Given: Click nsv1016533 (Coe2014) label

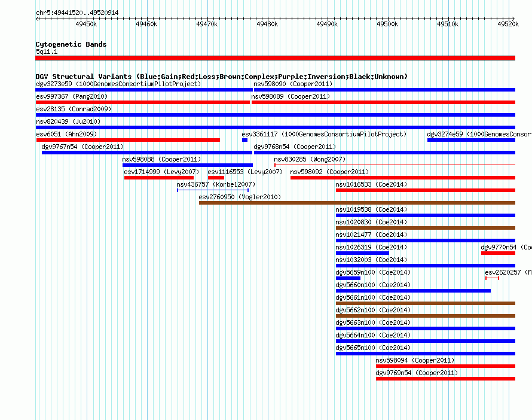Looking at the screenshot, I should 371,184.
